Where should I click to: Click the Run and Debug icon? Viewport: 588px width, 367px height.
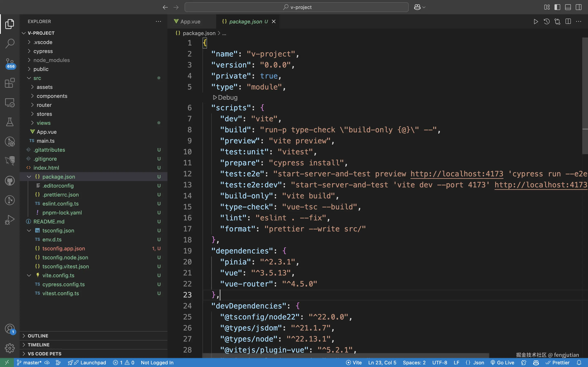10,220
